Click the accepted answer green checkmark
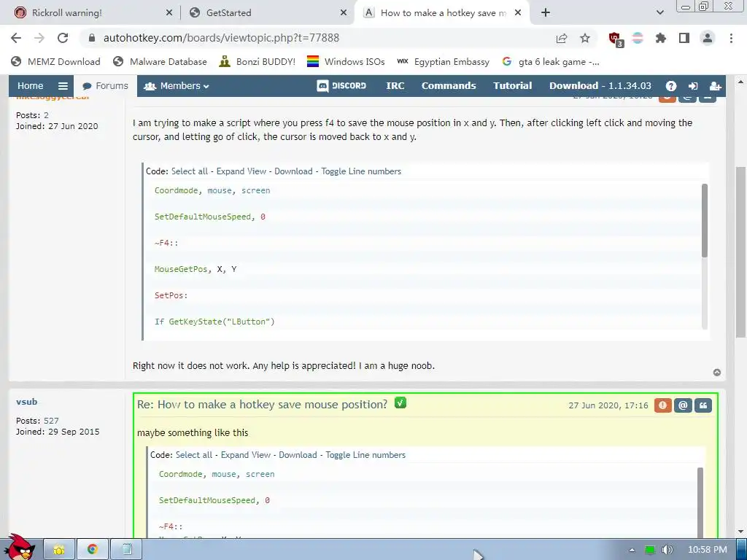The height and width of the screenshot is (560, 747). click(400, 402)
